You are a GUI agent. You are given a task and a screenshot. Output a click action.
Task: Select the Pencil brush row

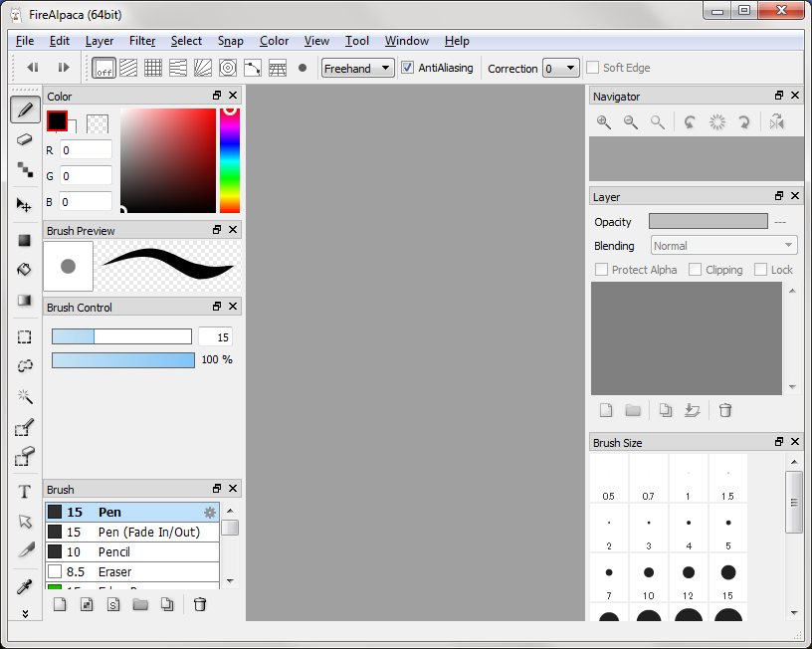tap(132, 552)
